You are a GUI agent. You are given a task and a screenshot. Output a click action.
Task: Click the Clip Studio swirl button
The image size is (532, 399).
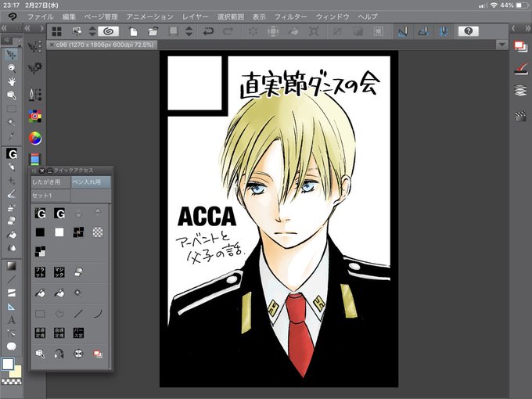tap(108, 31)
